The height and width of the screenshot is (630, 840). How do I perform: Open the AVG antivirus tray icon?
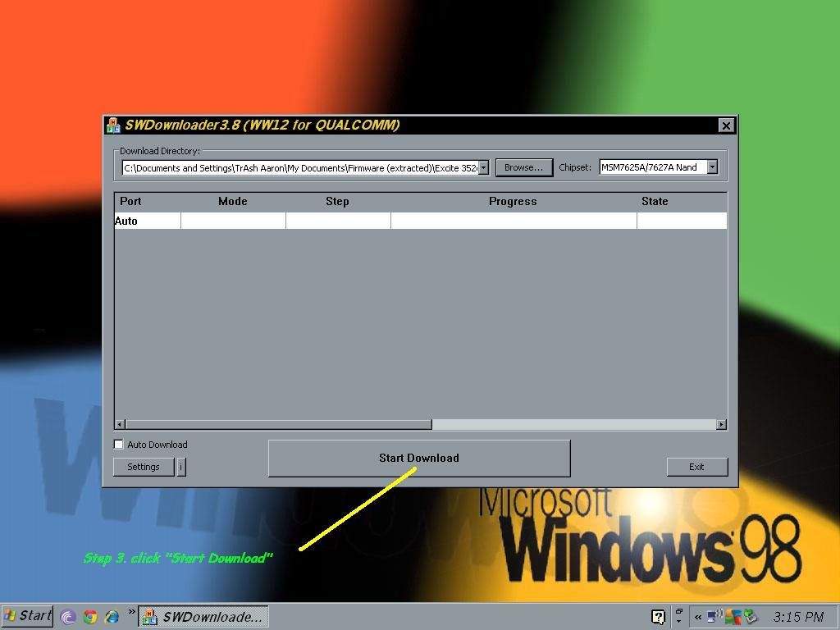tap(733, 616)
